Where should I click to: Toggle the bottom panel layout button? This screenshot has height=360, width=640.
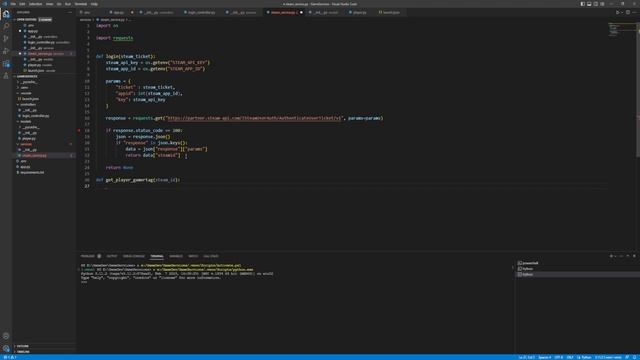click(x=589, y=4)
